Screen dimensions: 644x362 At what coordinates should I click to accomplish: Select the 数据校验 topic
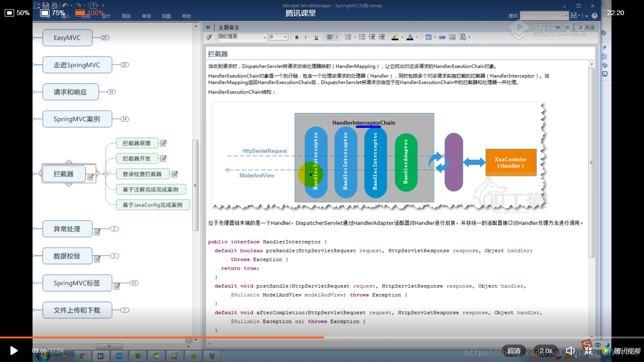(67, 256)
